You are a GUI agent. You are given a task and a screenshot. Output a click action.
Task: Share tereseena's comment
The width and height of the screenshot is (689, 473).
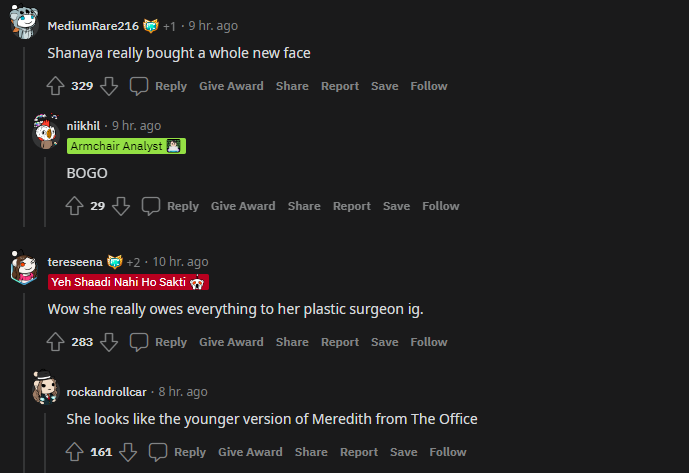292,342
